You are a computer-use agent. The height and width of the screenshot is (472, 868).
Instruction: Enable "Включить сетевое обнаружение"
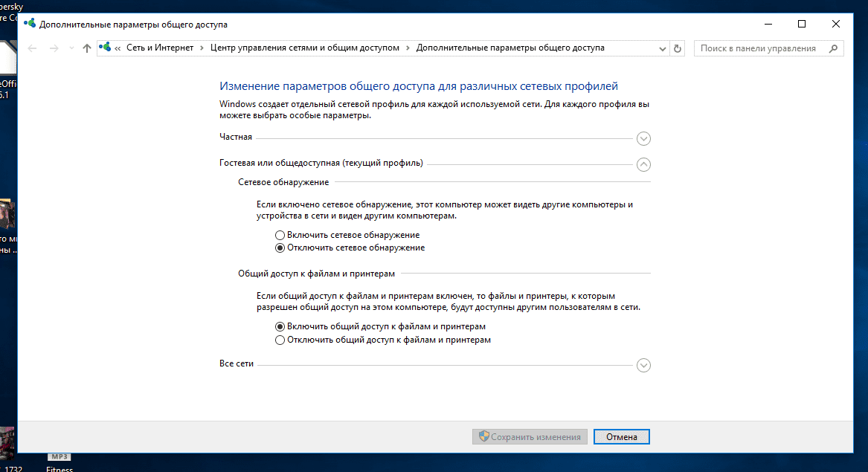(280, 234)
